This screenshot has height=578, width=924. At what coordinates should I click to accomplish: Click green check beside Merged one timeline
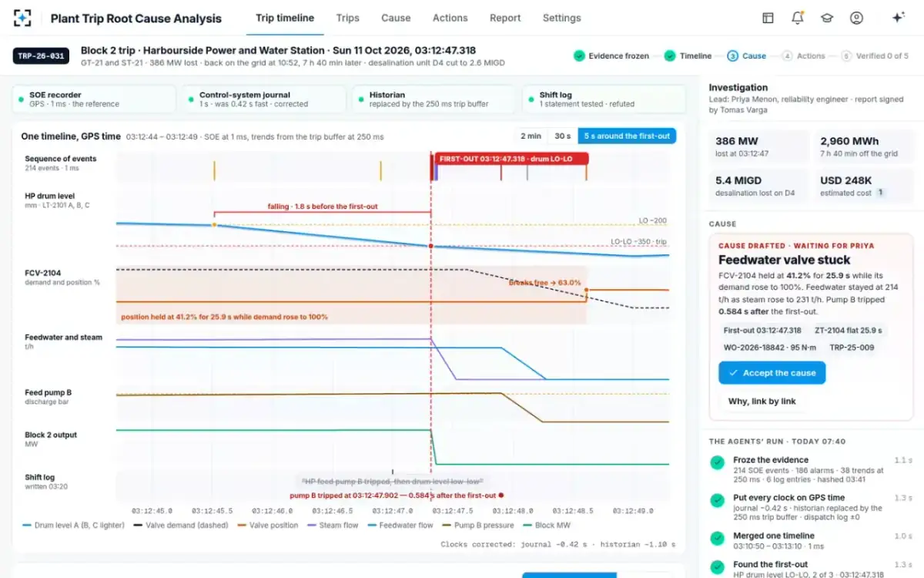(x=717, y=539)
